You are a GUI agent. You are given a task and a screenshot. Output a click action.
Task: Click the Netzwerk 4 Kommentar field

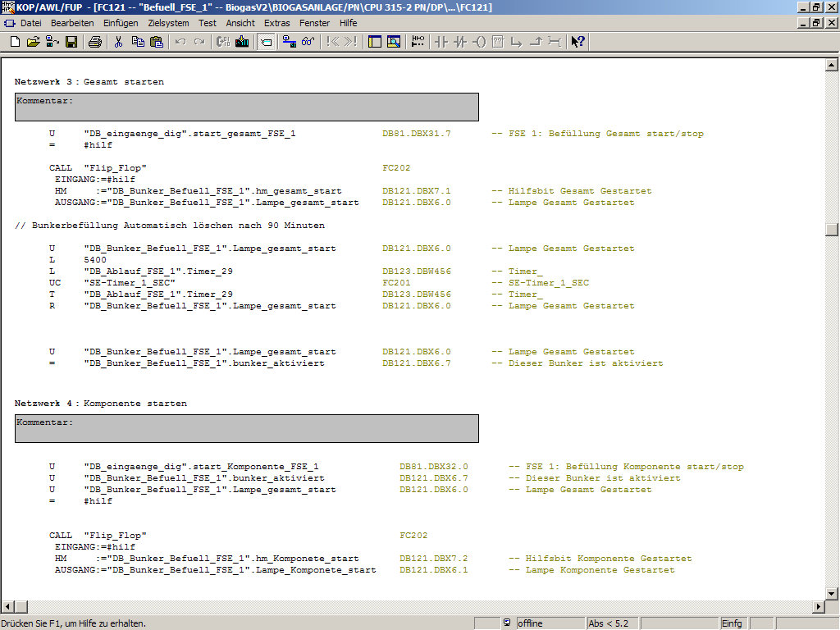tap(246, 429)
